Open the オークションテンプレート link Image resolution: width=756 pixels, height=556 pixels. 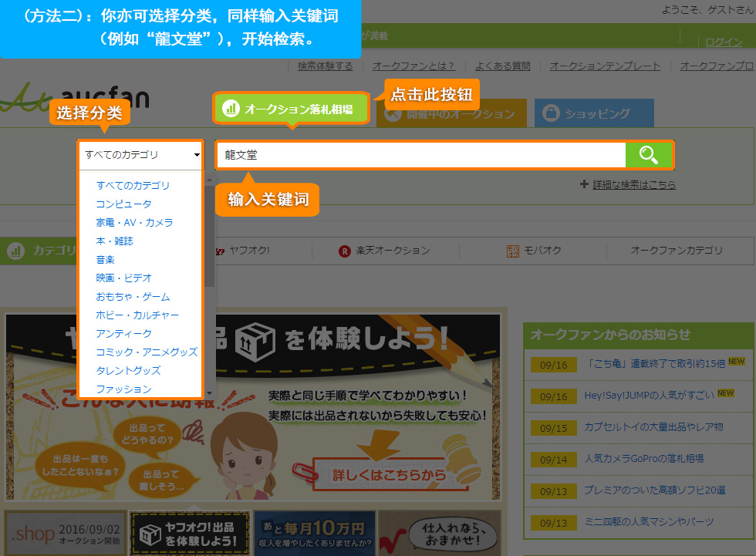pos(605,66)
